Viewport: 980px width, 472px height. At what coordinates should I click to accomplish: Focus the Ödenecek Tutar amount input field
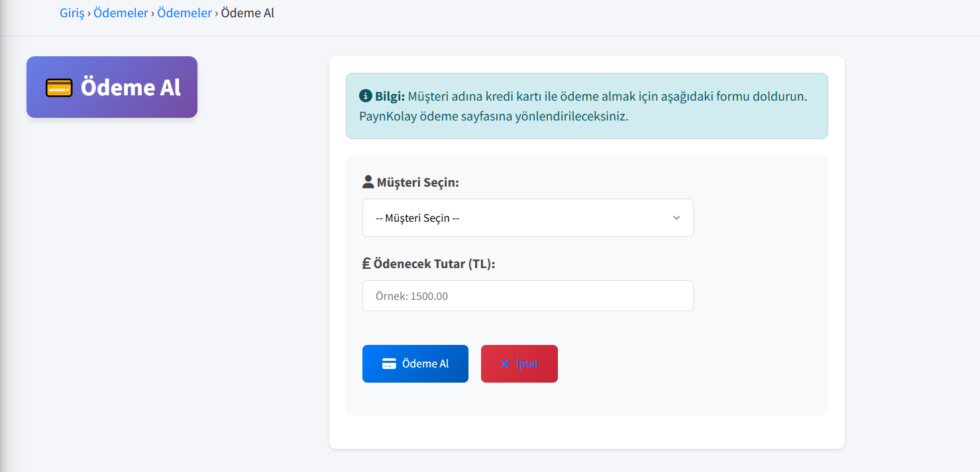pos(527,296)
